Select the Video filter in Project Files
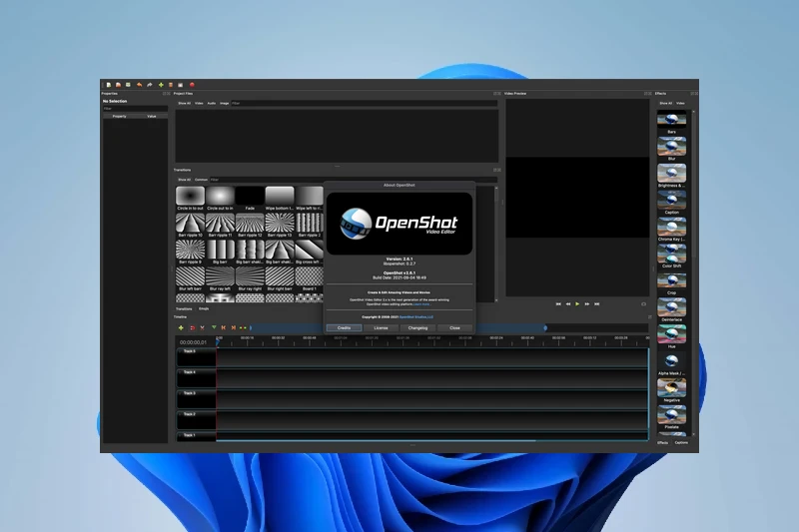This screenshot has height=532, width=799. click(x=199, y=104)
